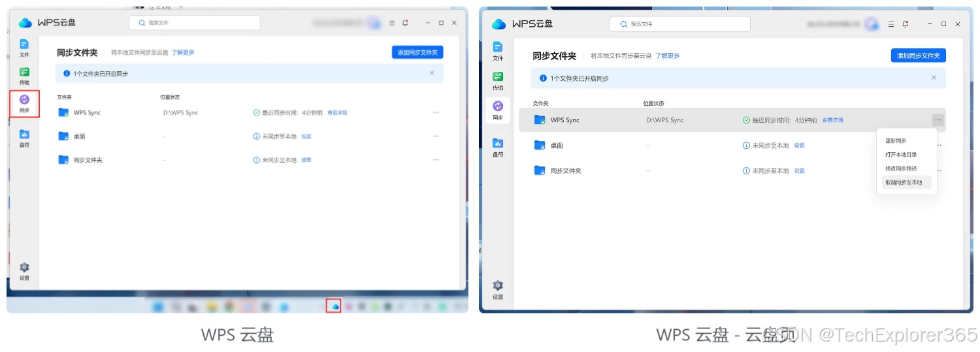
Task: Click 桌面 folder icon in left screenshot
Action: [63, 136]
